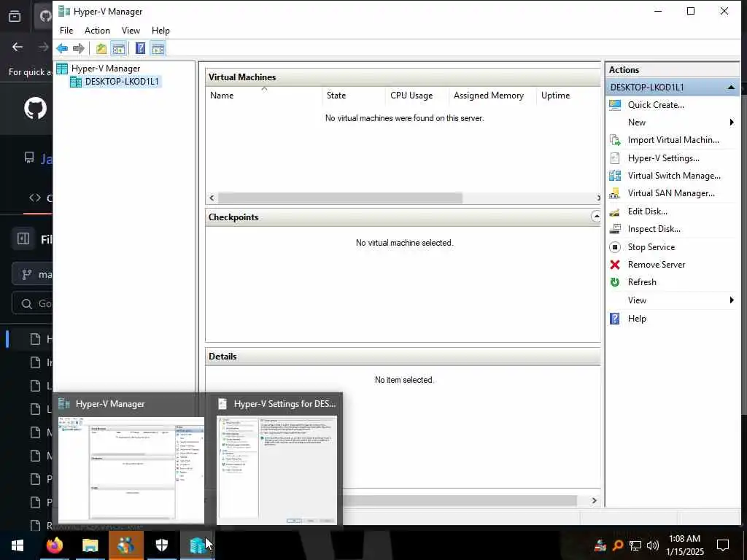Open the Help menu
The height and width of the screenshot is (560, 747).
pyautogui.click(x=160, y=31)
